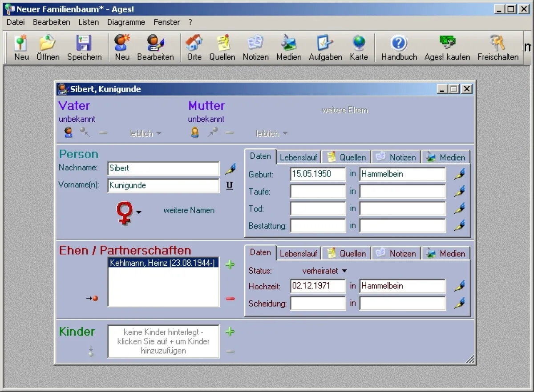Click the Nachname input field
The height and width of the screenshot is (392, 534).
tap(163, 168)
